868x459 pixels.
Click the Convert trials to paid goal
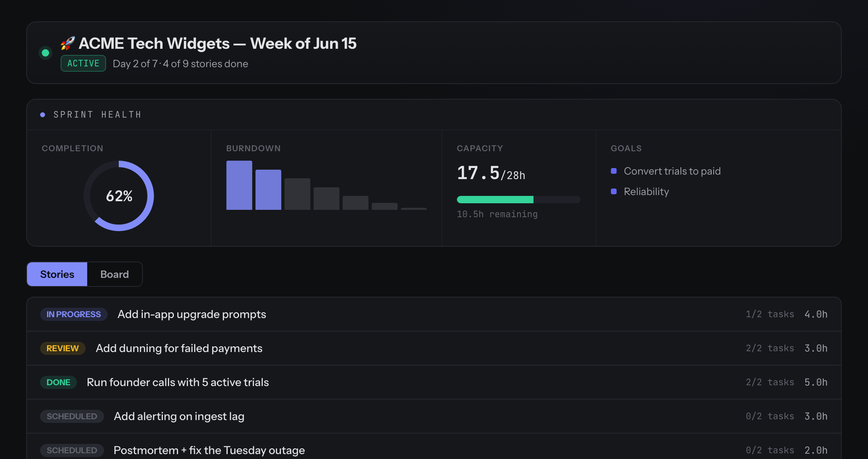coord(672,171)
